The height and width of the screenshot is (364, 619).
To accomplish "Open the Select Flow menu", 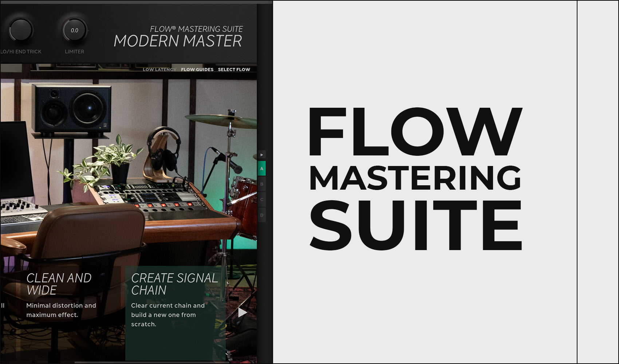I will pyautogui.click(x=234, y=70).
